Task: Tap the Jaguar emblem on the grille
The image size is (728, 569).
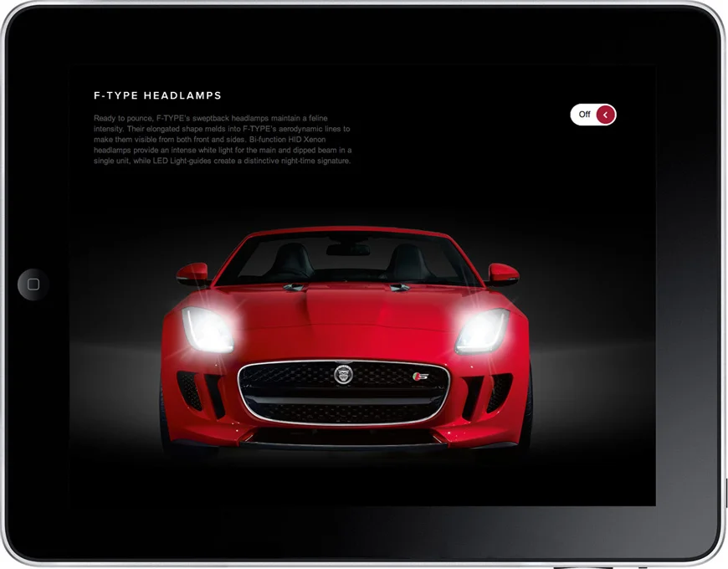Action: click(x=344, y=374)
